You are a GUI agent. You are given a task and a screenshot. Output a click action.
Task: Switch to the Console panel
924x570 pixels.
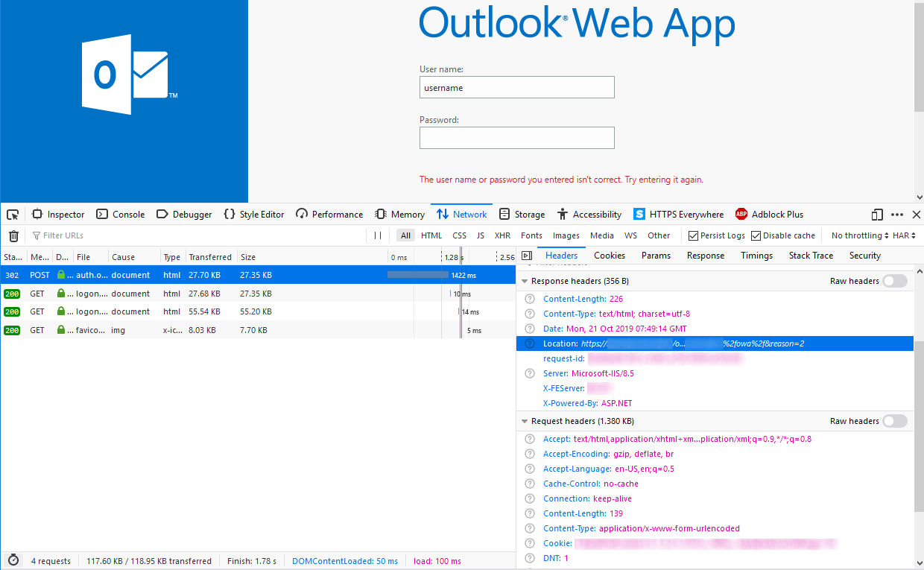pyautogui.click(x=121, y=215)
